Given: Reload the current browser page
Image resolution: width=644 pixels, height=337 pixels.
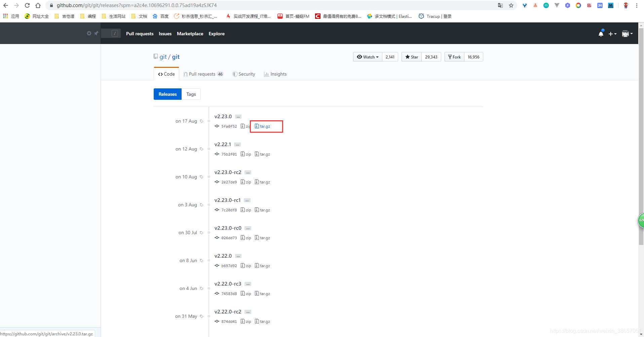Looking at the screenshot, I should pyautogui.click(x=27, y=5).
